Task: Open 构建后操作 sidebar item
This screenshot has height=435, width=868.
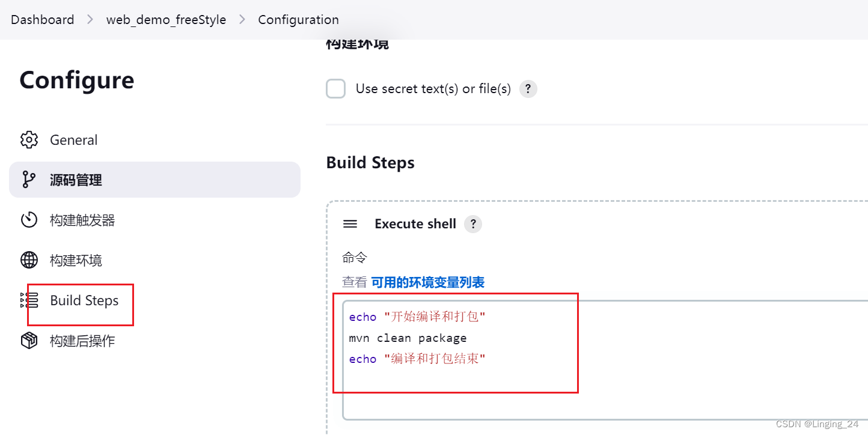Action: 154,341
